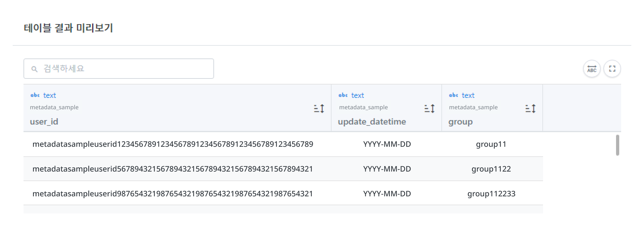Click abc type icon of group column
Screen dimensions: 644x237
(x=453, y=95)
